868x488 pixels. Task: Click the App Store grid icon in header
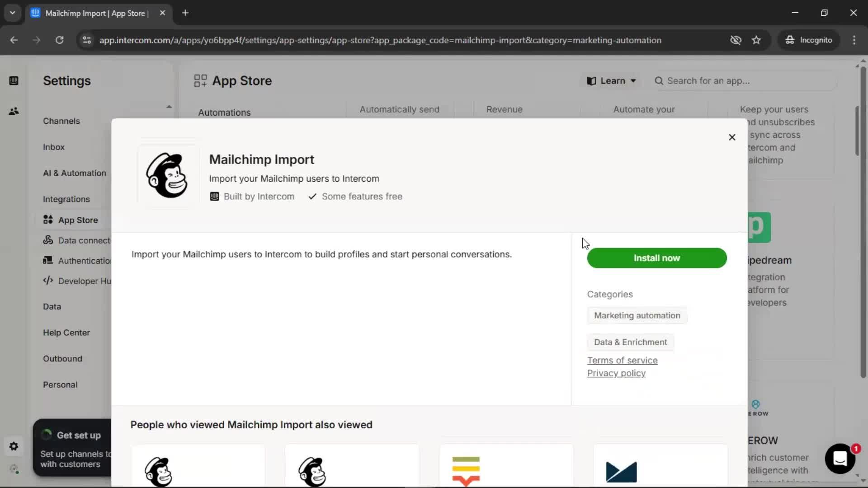pyautogui.click(x=200, y=81)
